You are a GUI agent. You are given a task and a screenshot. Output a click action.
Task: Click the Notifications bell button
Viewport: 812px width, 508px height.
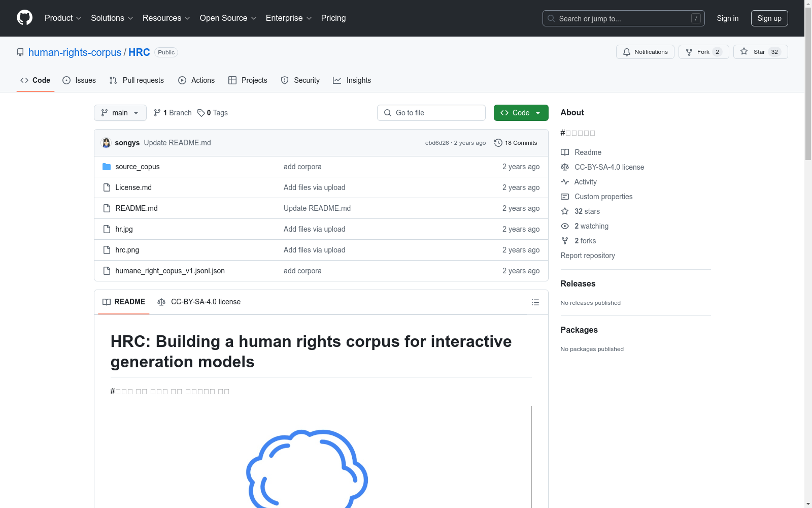tap(645, 52)
